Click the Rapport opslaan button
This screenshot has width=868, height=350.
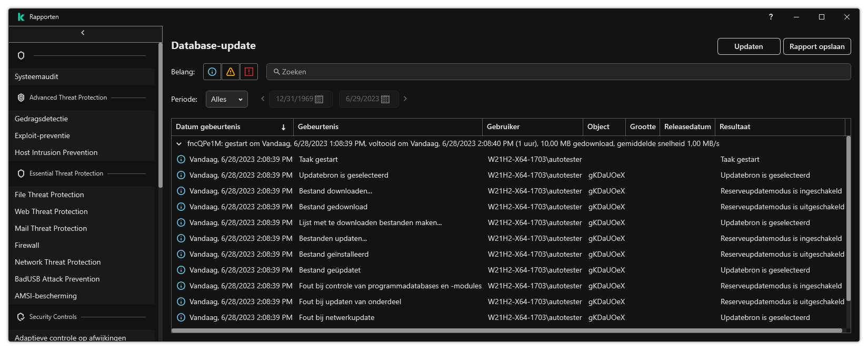tap(816, 46)
